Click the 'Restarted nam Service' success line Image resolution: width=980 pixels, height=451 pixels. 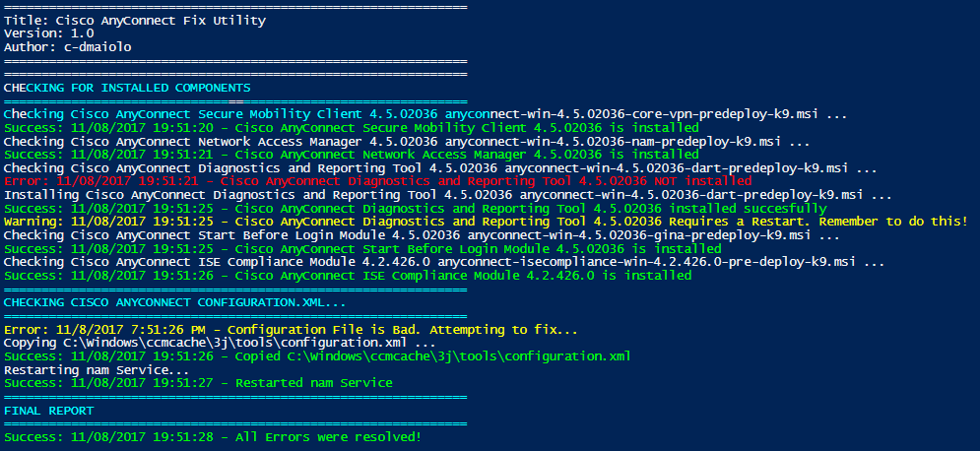coord(198,383)
